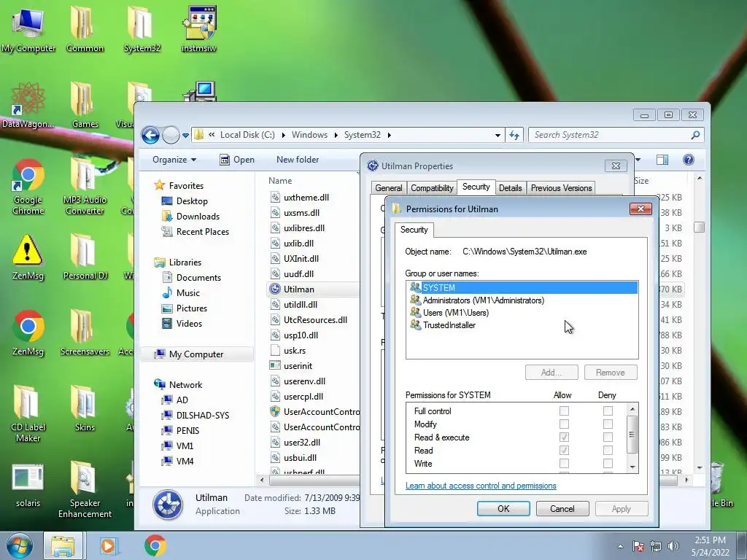The height and width of the screenshot is (560, 747).
Task: Open the Common folder on desktop
Action: coord(85,29)
